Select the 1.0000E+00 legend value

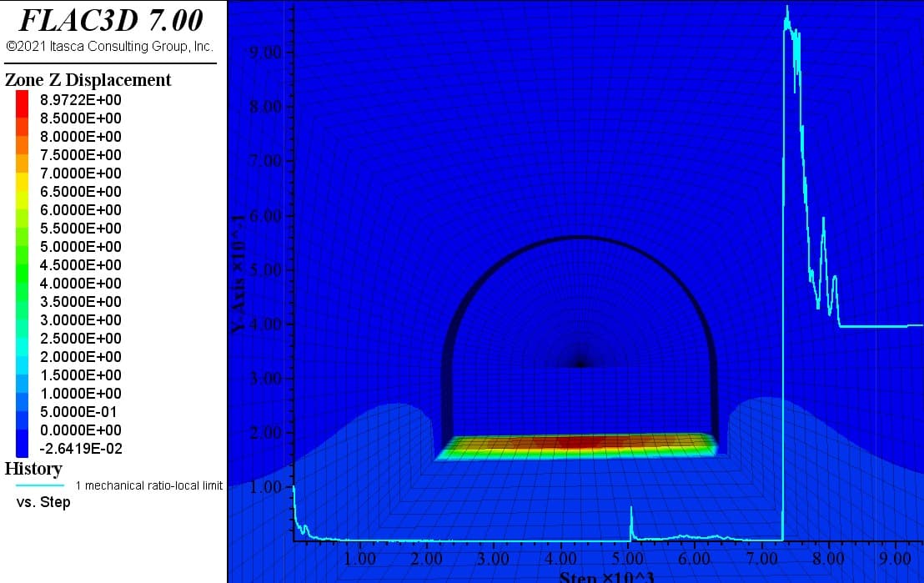pos(81,393)
